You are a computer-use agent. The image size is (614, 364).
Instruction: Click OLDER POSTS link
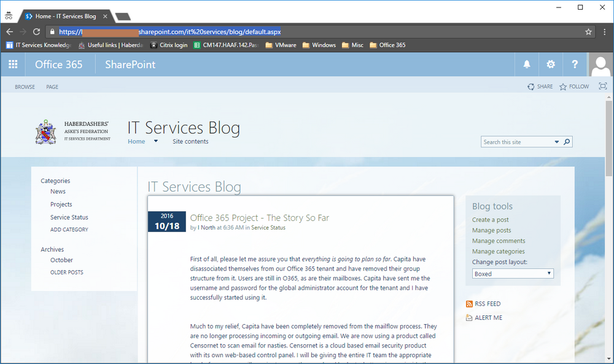pos(66,273)
